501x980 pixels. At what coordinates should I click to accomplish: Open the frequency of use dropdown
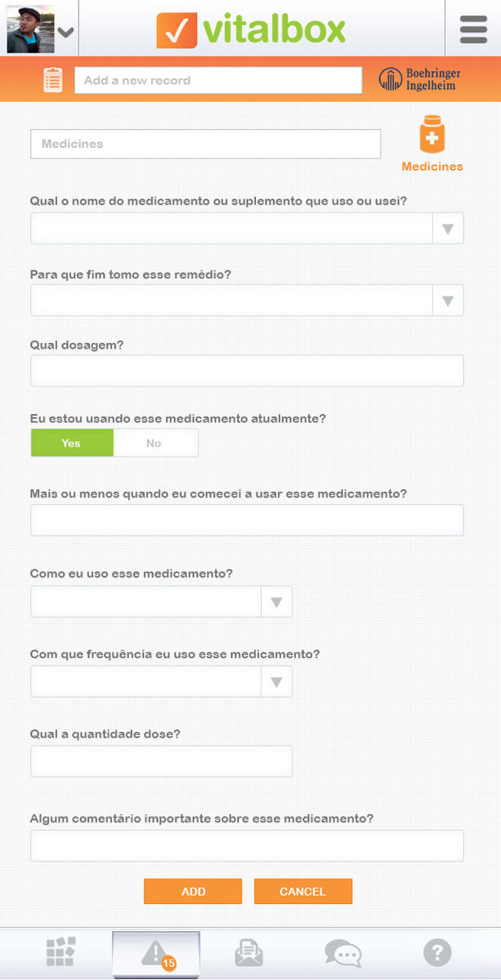[x=276, y=682]
